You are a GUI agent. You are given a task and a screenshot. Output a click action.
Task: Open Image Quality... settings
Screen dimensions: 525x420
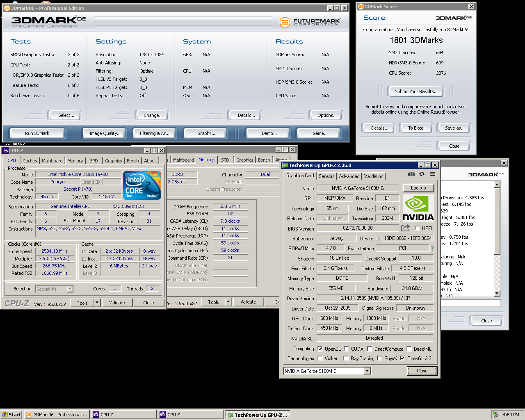pos(105,133)
